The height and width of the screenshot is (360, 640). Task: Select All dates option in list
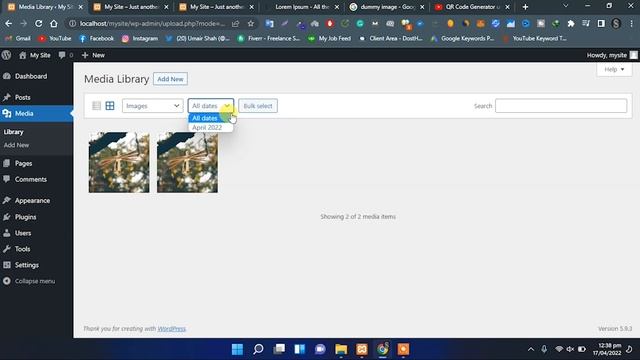click(210, 118)
